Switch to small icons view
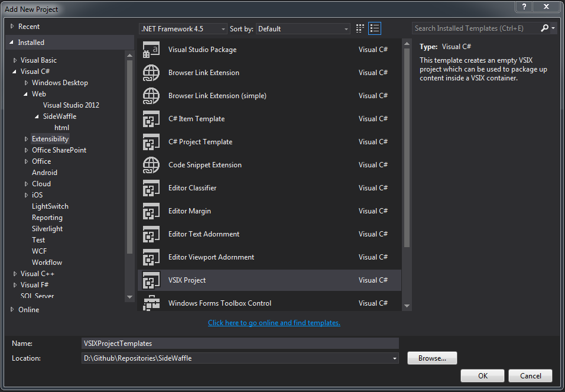Image resolution: width=565 pixels, height=392 pixels. click(359, 28)
